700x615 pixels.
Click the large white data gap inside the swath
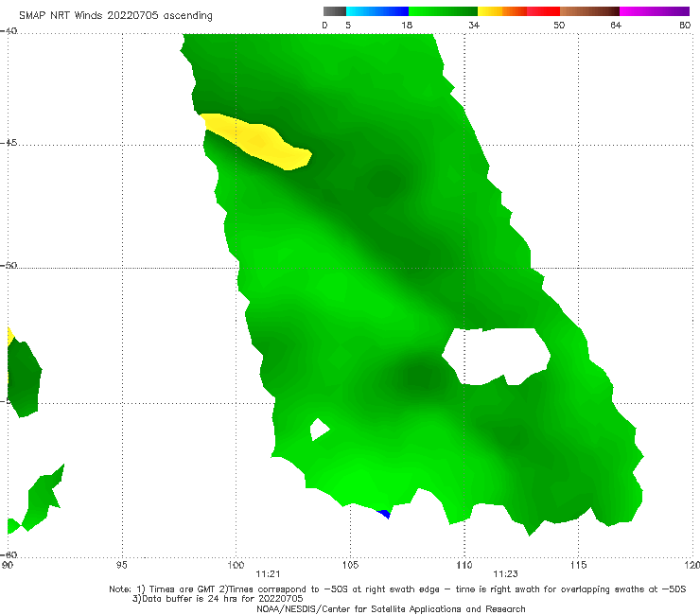[x=496, y=355]
